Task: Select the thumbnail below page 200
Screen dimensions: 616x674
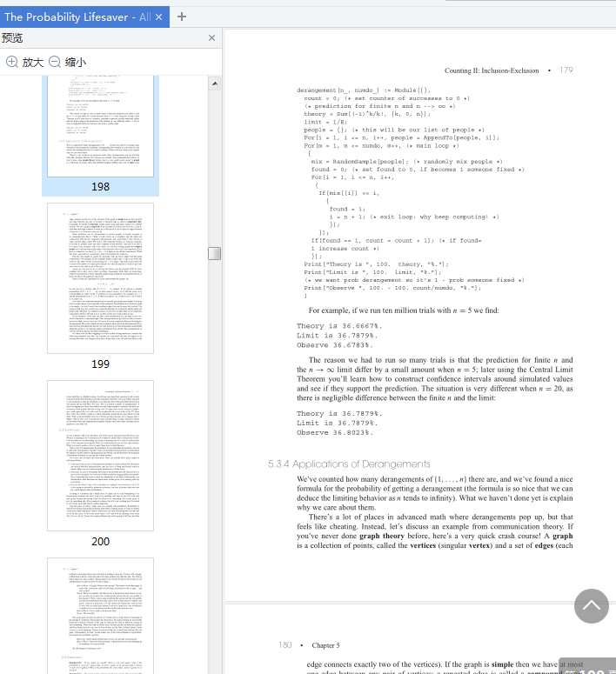Action: (100, 616)
